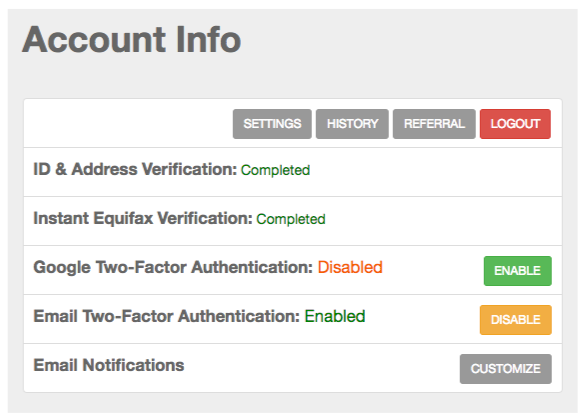Select the Google Two-Factor Authentication label
This screenshot has height=419, width=586.
click(173, 267)
